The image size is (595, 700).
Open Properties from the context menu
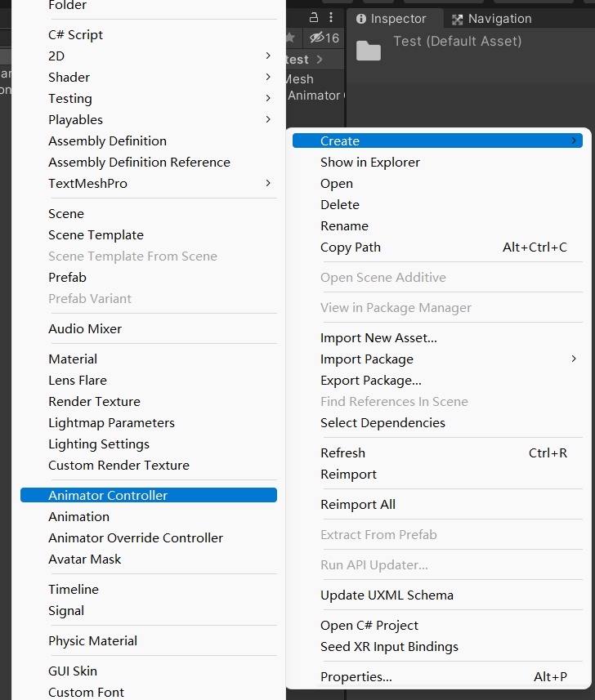[356, 676]
